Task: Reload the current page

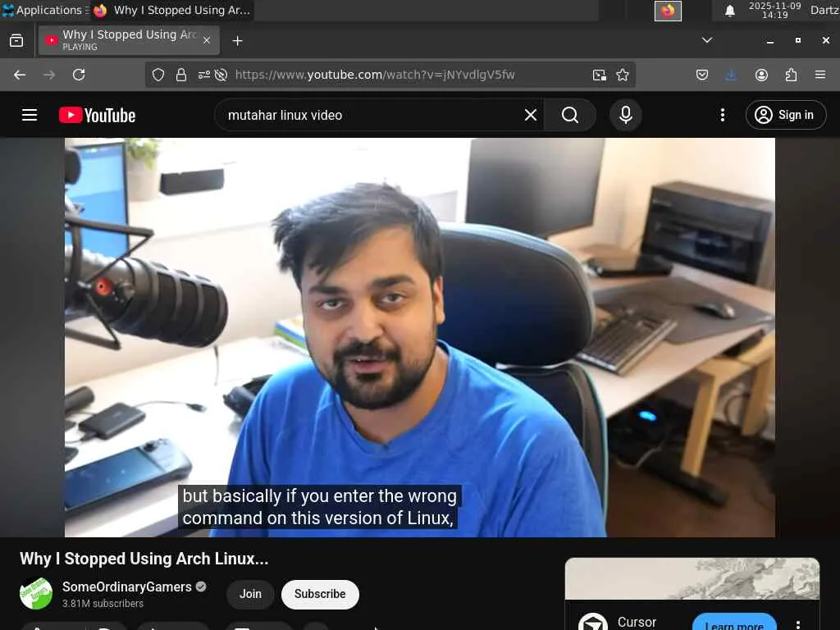Action: click(79, 75)
